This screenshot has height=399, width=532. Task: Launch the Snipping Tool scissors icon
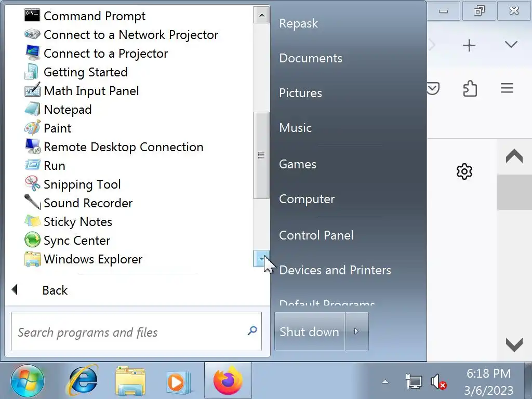pos(32,184)
